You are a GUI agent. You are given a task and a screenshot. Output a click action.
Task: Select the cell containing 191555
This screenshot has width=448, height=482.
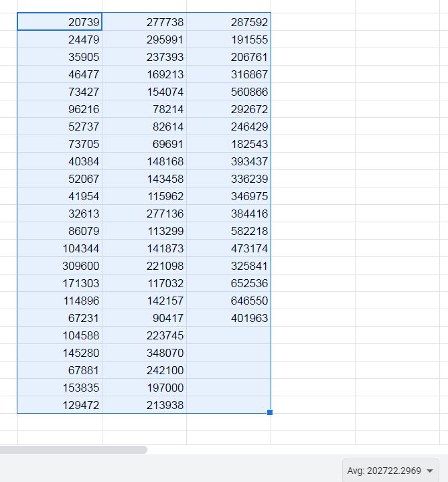pyautogui.click(x=229, y=39)
